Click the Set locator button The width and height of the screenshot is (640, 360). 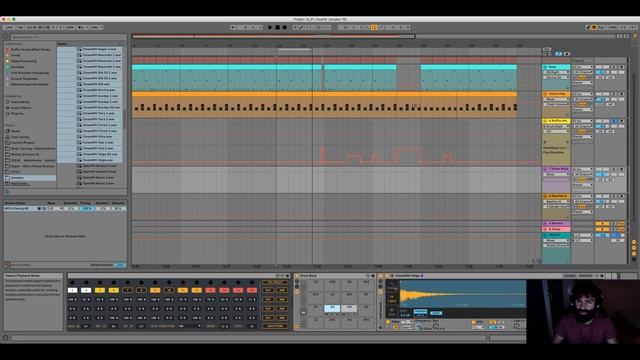[547, 49]
